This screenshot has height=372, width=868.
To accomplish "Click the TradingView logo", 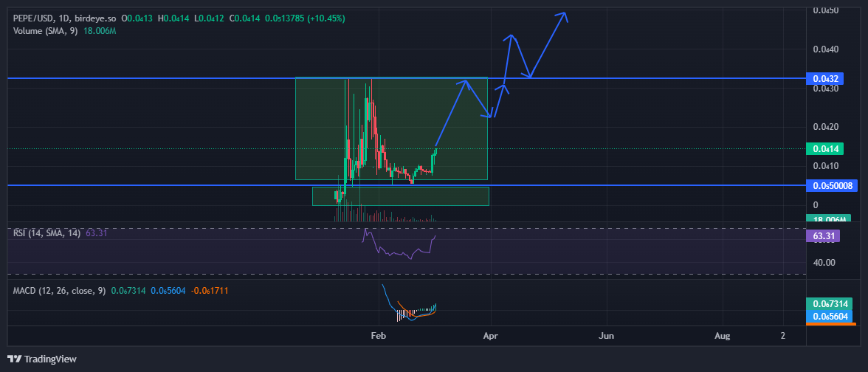I will point(42,359).
